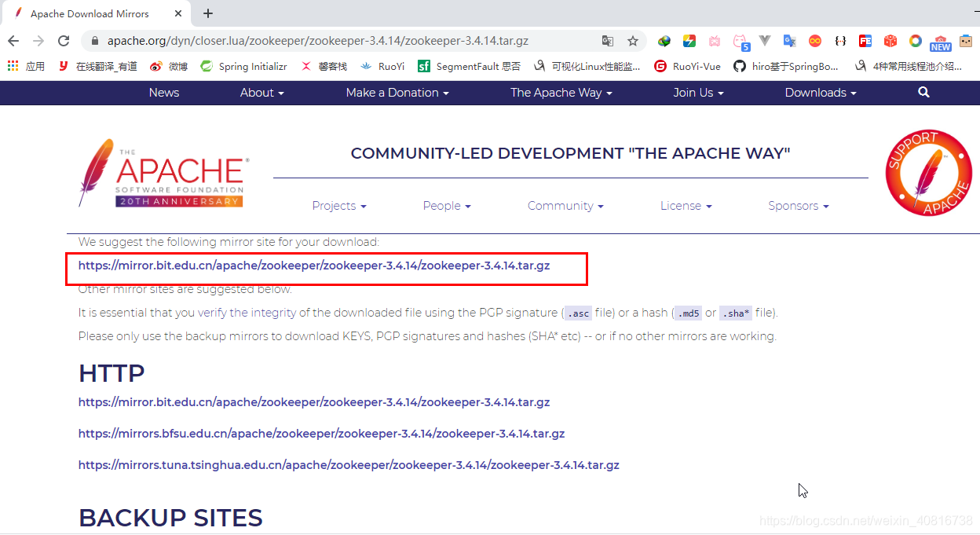Click the HTTP section heading
This screenshot has height=535, width=980.
point(112,373)
